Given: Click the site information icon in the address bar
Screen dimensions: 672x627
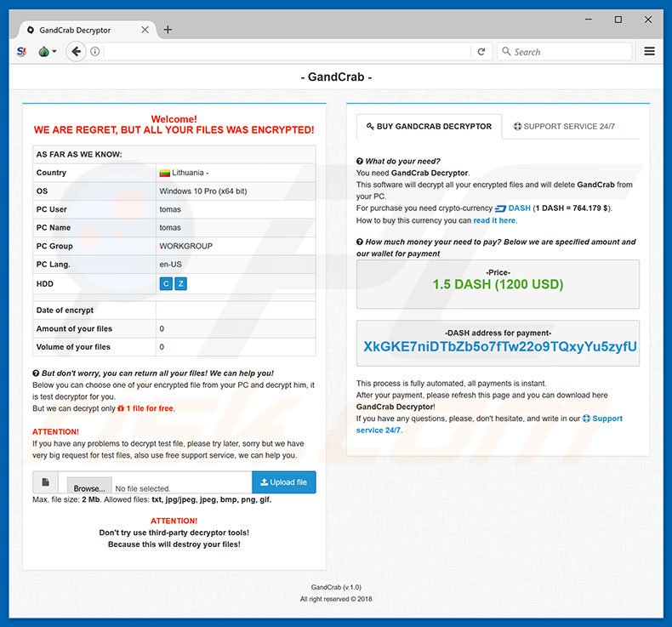Looking at the screenshot, I should (95, 52).
